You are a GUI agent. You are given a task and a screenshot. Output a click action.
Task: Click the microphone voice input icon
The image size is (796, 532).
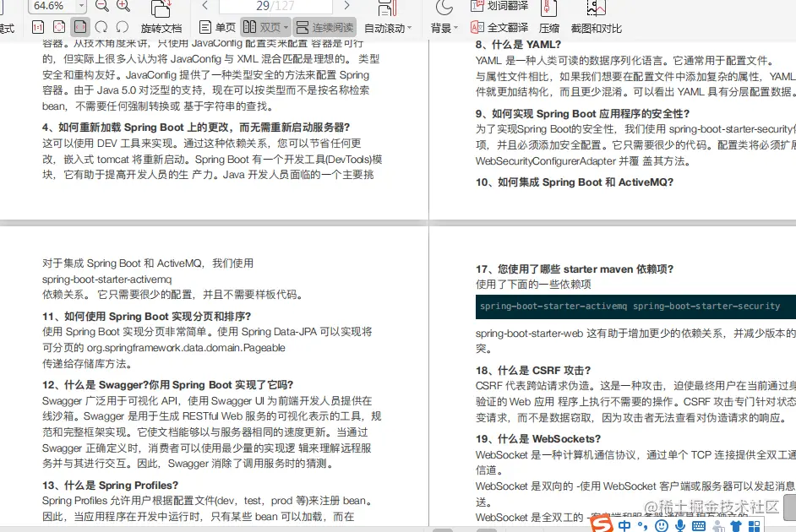pos(679,525)
